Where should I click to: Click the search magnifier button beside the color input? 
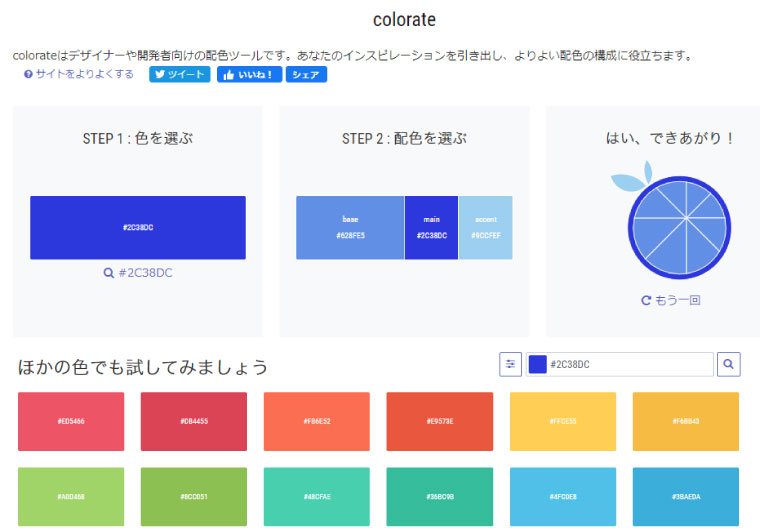728,364
